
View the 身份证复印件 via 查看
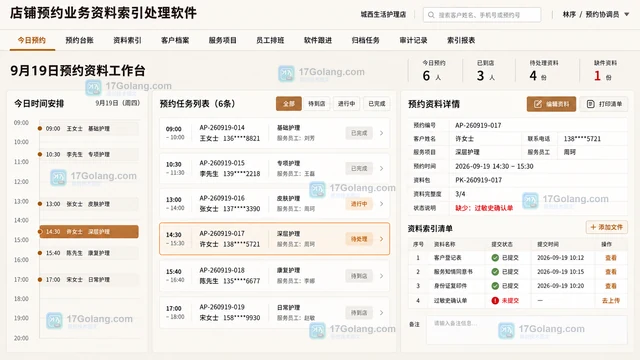point(611,286)
